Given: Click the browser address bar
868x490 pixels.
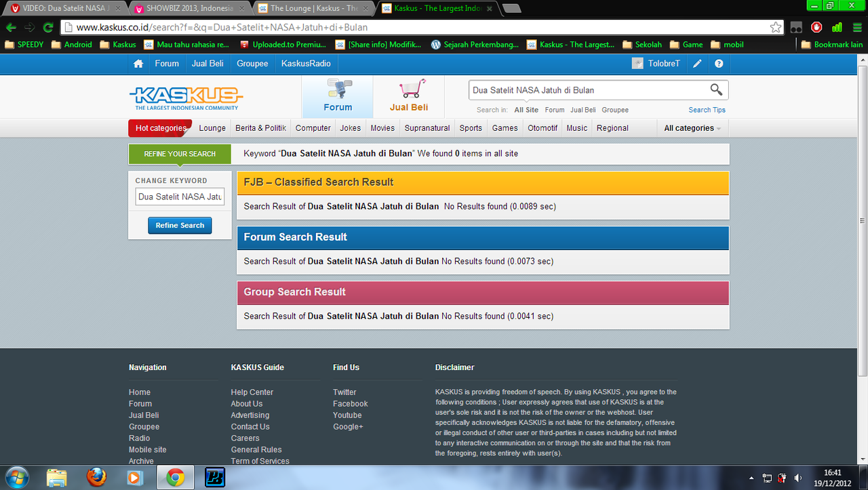Looking at the screenshot, I should click(420, 28).
